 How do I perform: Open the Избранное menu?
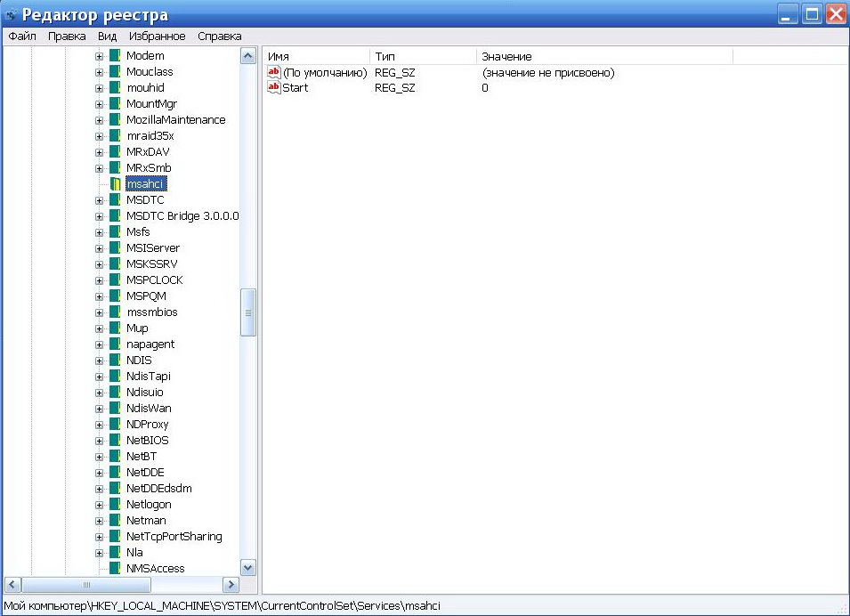158,36
